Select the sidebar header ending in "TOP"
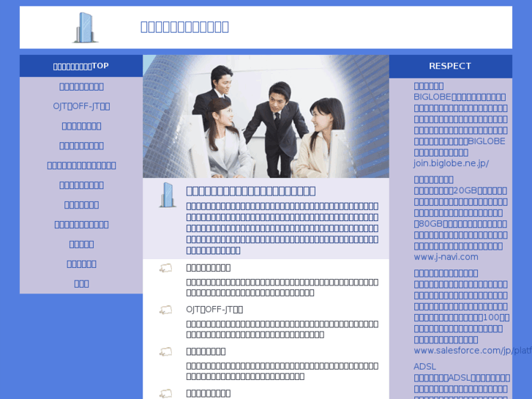Image resolution: width=532 pixels, height=399 pixels. point(81,66)
